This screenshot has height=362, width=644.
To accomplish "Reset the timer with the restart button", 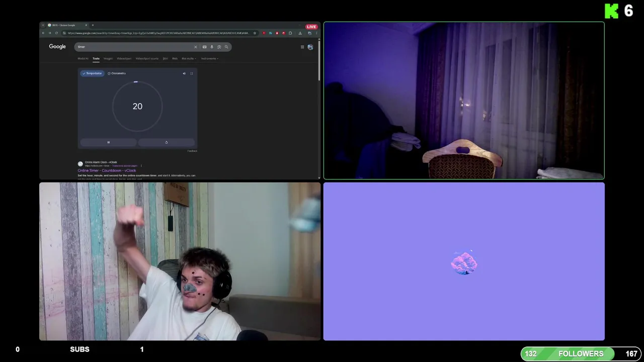I will [167, 142].
